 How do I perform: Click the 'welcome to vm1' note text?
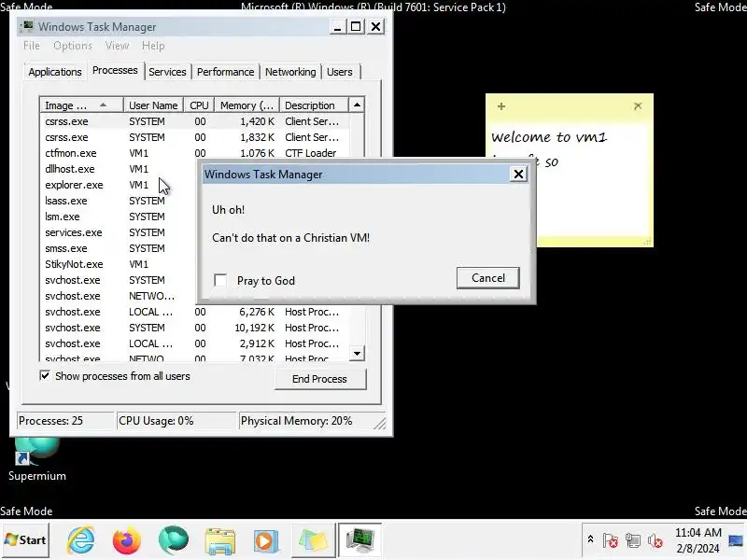pos(549,137)
